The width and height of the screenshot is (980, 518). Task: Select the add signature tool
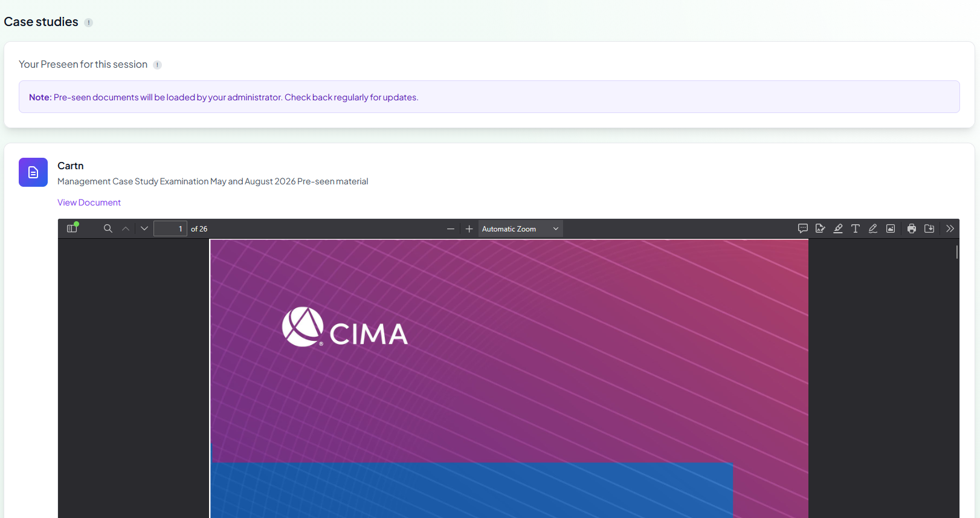coord(820,228)
